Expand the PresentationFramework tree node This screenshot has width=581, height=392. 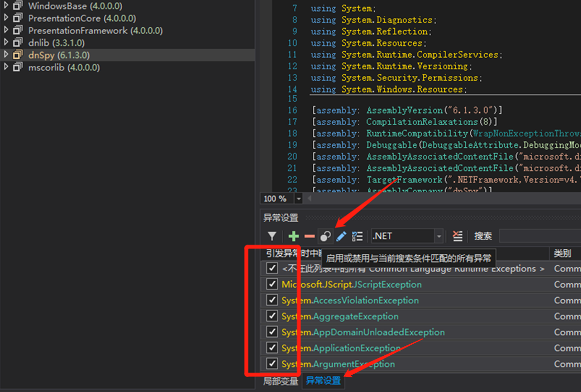point(6,30)
